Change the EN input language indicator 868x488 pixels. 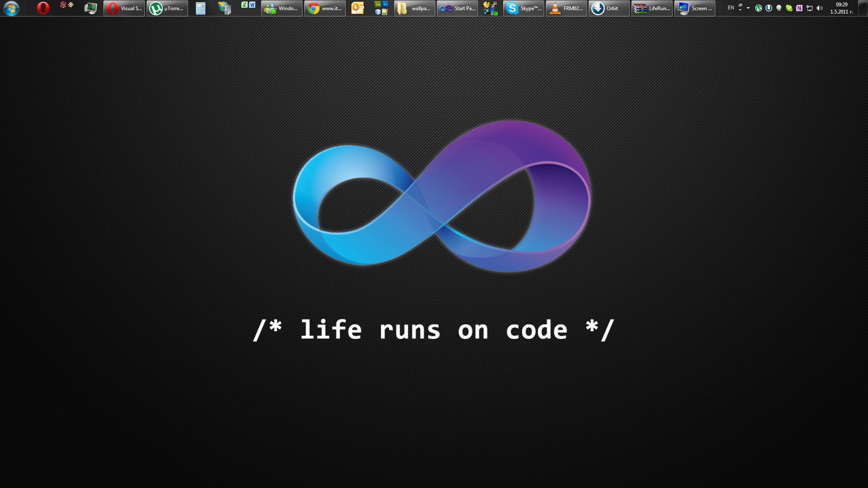[731, 8]
